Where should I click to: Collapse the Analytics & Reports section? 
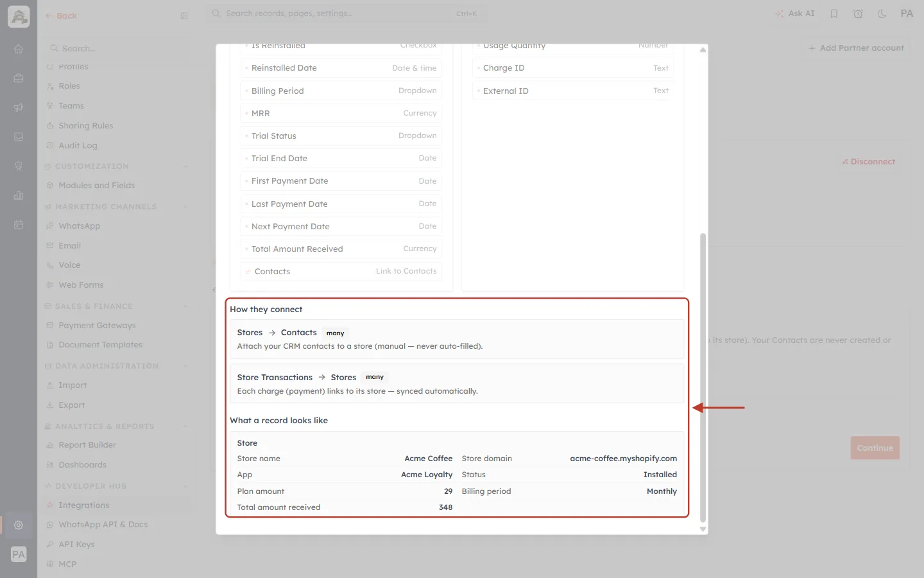(x=185, y=426)
